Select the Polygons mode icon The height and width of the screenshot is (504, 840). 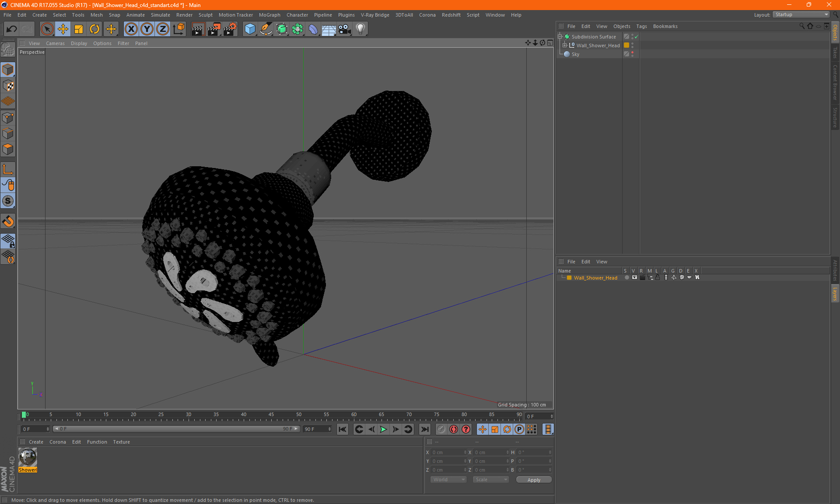(8, 149)
